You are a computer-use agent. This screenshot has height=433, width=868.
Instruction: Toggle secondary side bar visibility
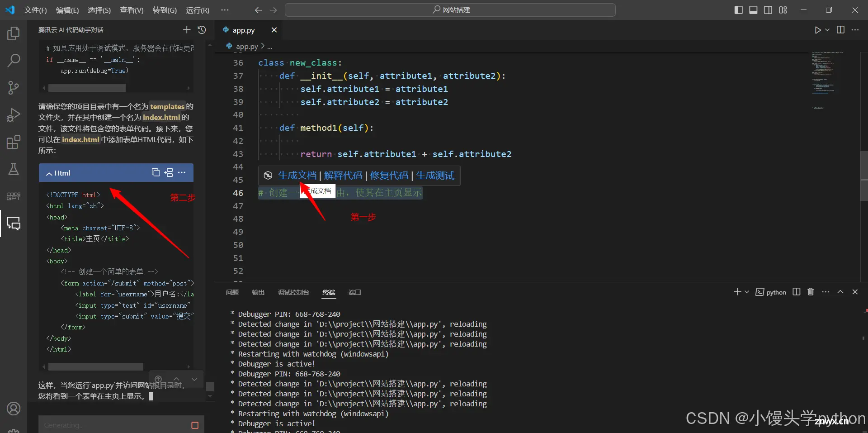pyautogui.click(x=768, y=10)
